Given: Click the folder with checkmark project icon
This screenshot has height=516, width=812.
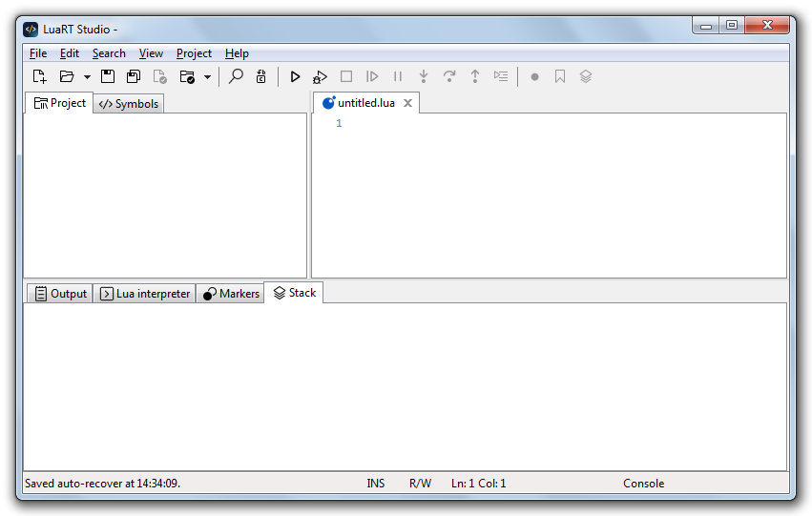Looking at the screenshot, I should click(187, 76).
